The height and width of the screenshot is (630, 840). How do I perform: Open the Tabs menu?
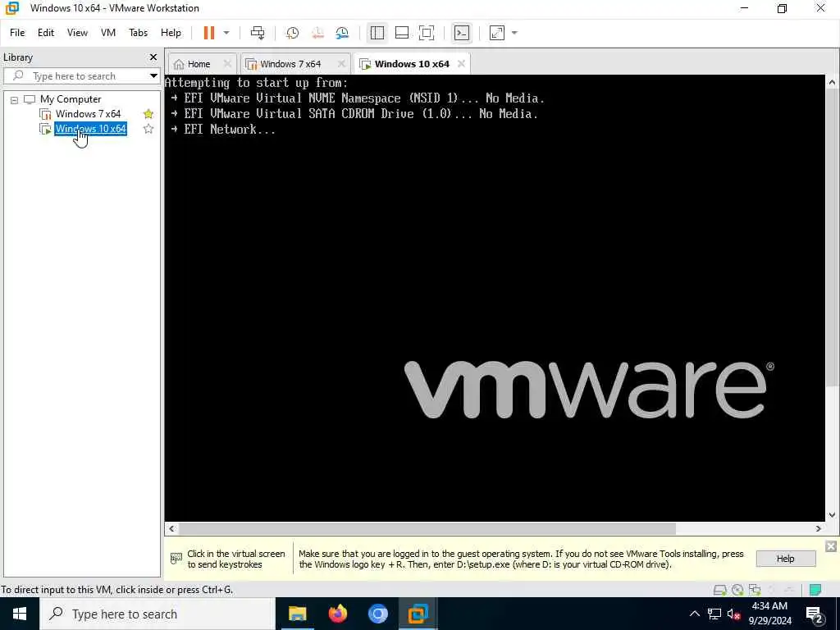138,33
